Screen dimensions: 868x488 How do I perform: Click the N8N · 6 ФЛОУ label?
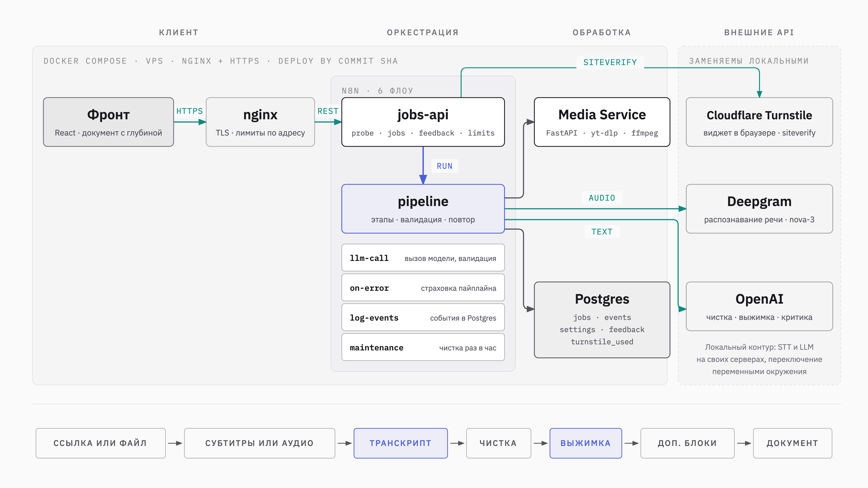pos(377,91)
